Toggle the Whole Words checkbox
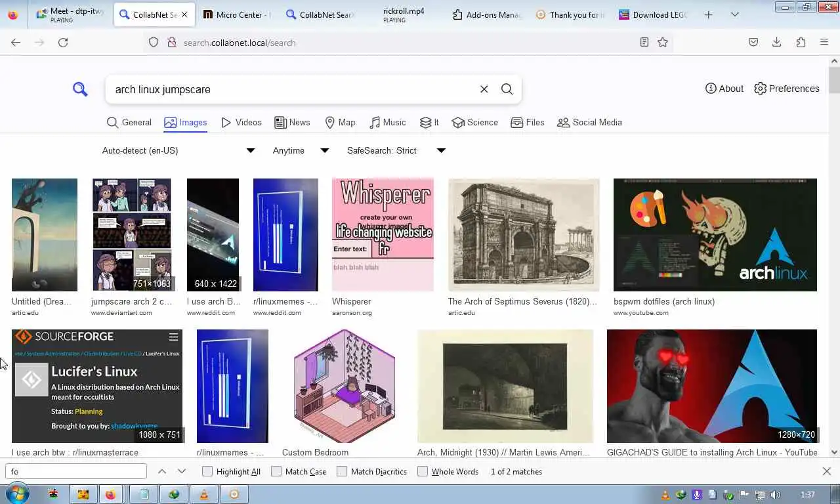 [423, 471]
